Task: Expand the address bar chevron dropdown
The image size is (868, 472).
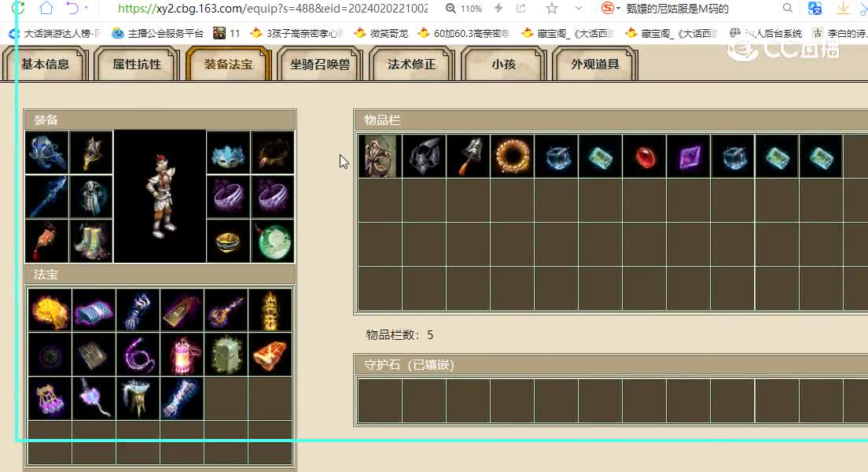Action: pos(579,9)
